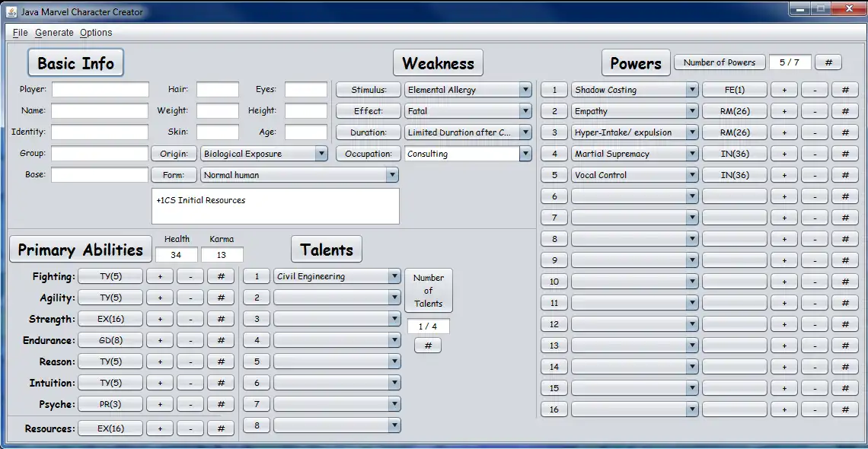Image resolution: width=868 pixels, height=449 pixels.
Task: Open the Occupation dropdown showing Consulting
Action: point(468,154)
